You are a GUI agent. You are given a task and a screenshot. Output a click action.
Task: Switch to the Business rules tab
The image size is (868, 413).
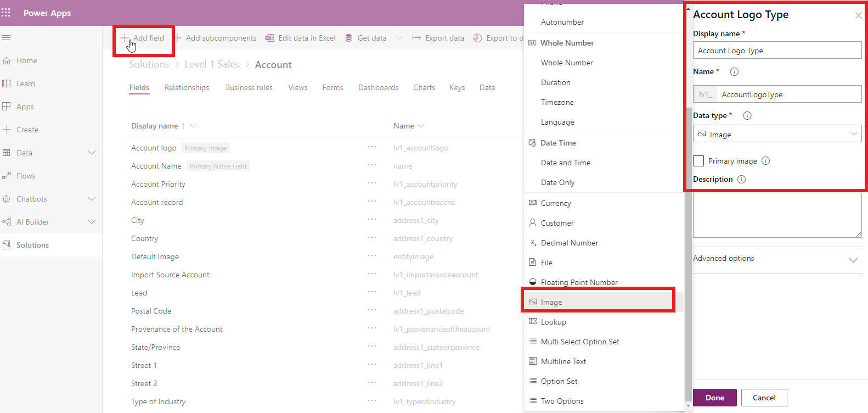[249, 87]
